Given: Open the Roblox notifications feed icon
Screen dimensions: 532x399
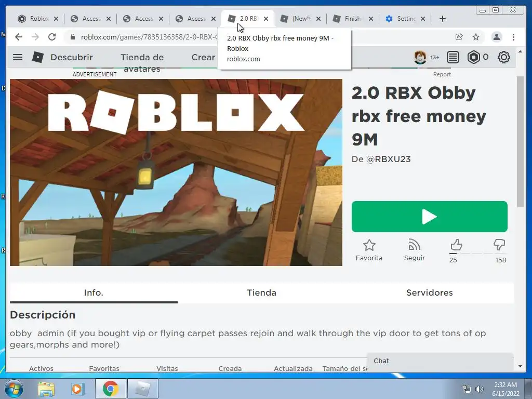Looking at the screenshot, I should (x=453, y=57).
